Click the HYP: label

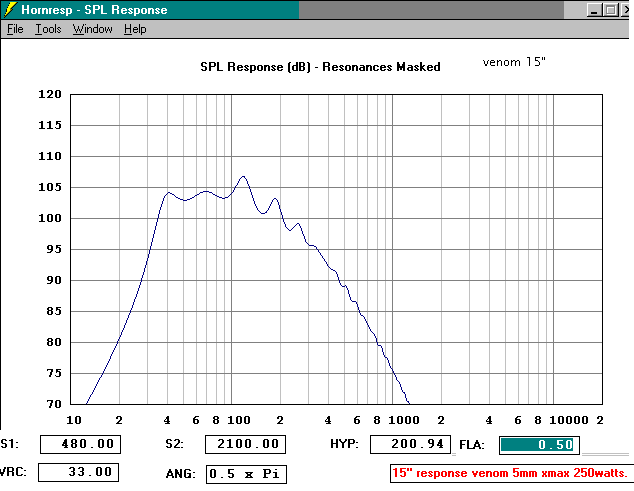coord(344,444)
